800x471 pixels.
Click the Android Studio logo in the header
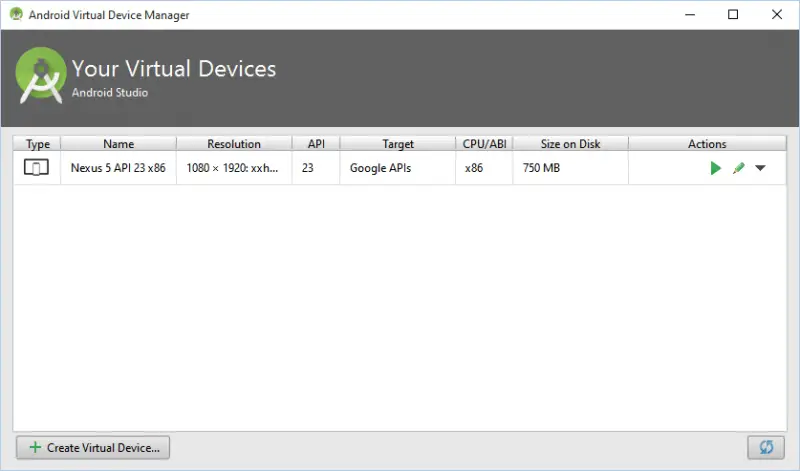click(x=42, y=78)
